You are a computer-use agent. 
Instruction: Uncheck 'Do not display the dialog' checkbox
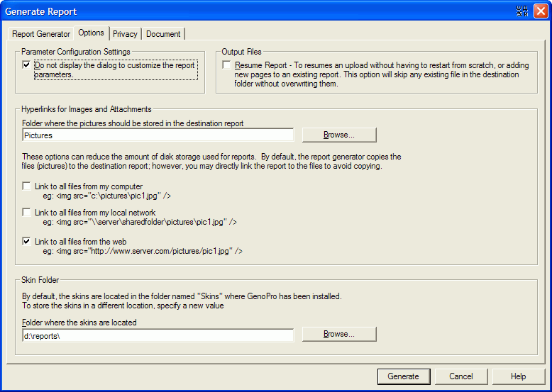click(27, 65)
